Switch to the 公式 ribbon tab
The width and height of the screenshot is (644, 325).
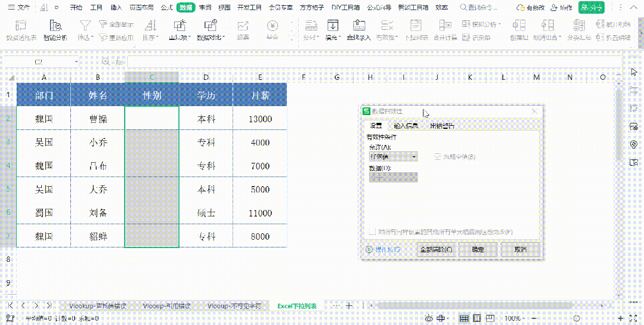pyautogui.click(x=167, y=7)
